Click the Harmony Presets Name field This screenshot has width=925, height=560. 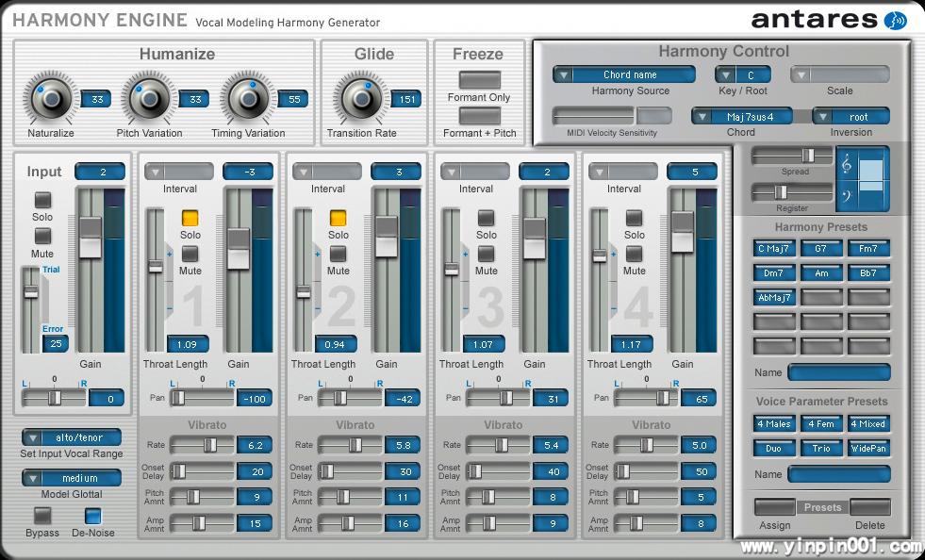(838, 372)
